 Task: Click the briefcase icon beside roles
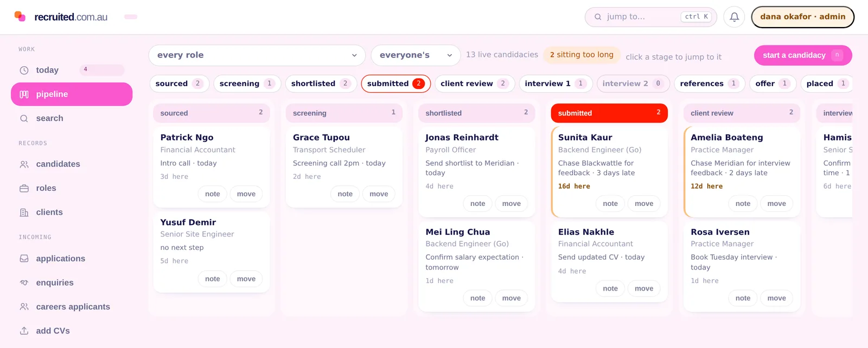pos(24,188)
